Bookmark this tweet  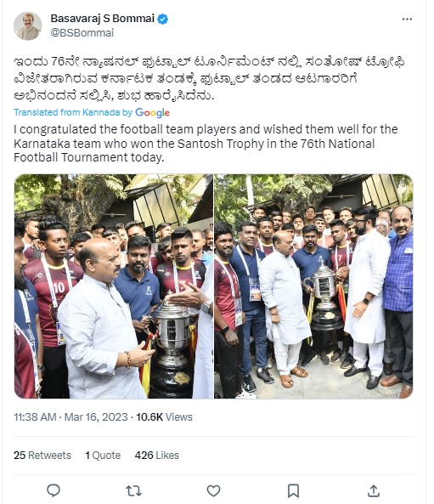[293, 490]
